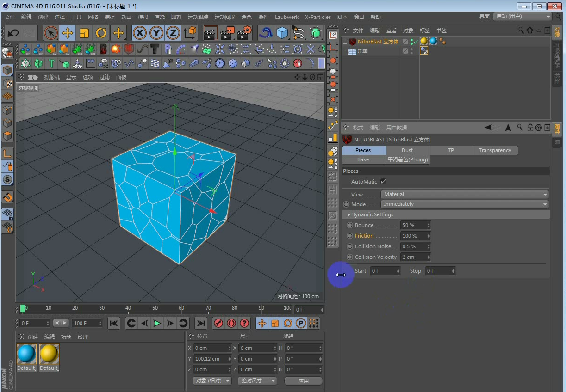Activate the Move tool
This screenshot has width=566, height=392.
coord(68,33)
